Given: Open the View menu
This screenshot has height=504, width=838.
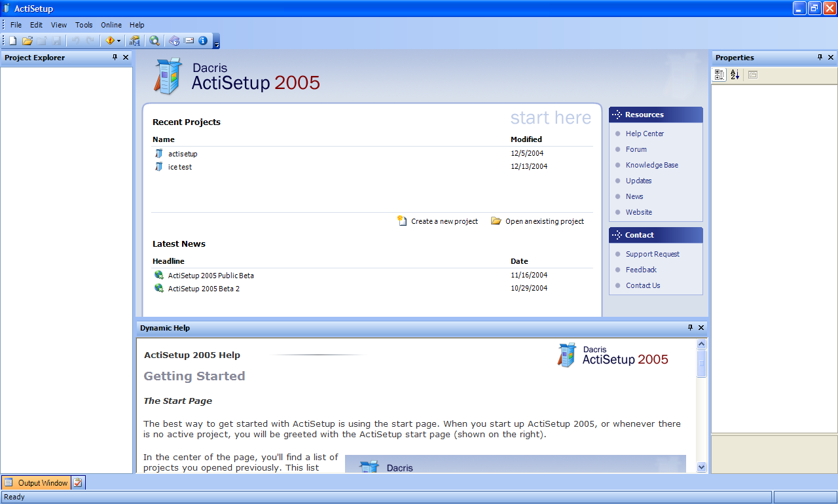Looking at the screenshot, I should (x=59, y=25).
